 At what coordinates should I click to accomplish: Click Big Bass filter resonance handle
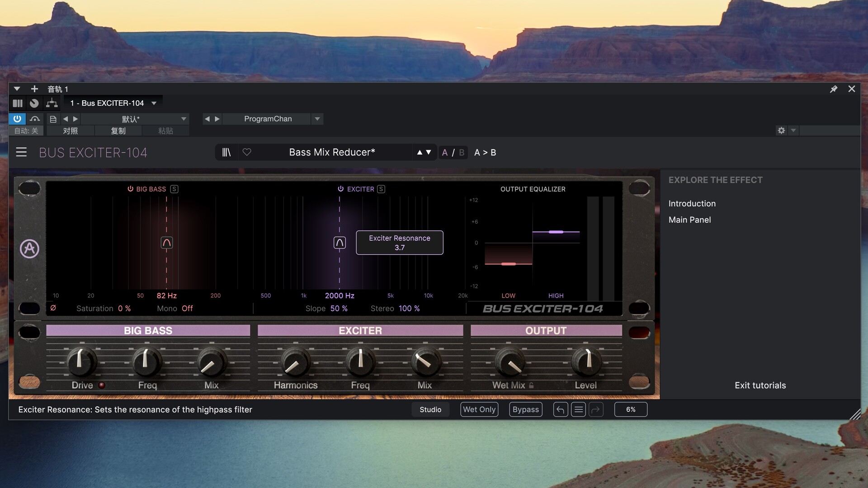(x=167, y=243)
